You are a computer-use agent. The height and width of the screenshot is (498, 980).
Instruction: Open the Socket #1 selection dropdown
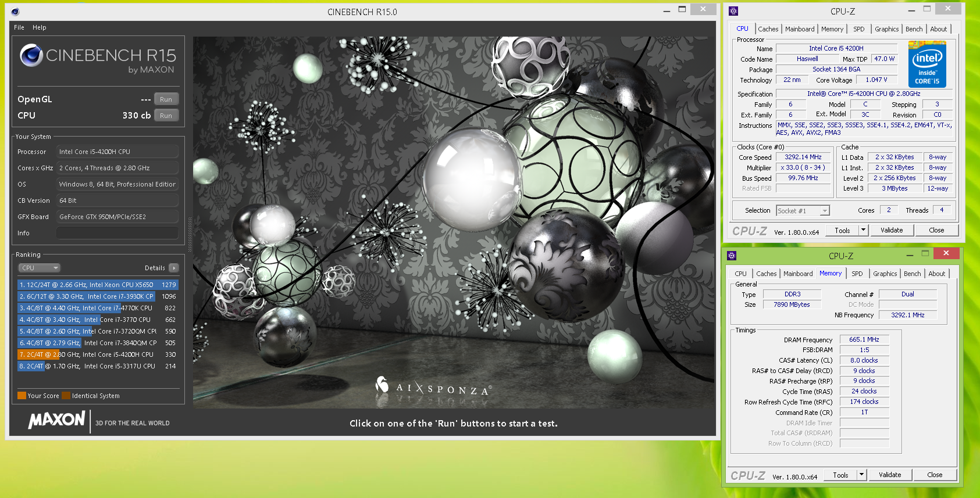[803, 211]
